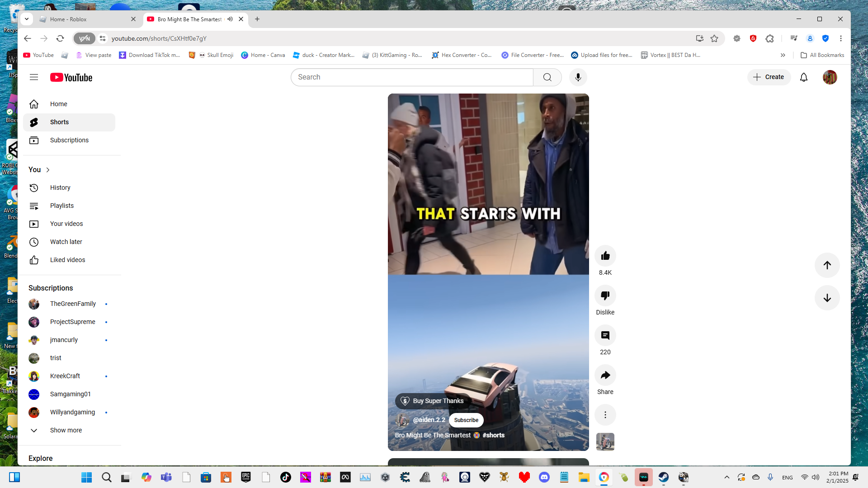The image size is (868, 488).
Task: Click the Dislike thumbs down icon
Action: pyautogui.click(x=605, y=296)
